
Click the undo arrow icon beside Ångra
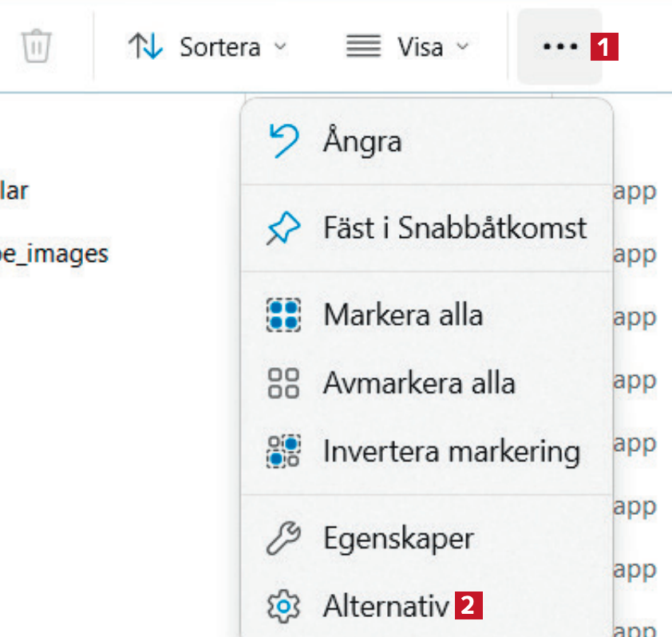pos(282,141)
